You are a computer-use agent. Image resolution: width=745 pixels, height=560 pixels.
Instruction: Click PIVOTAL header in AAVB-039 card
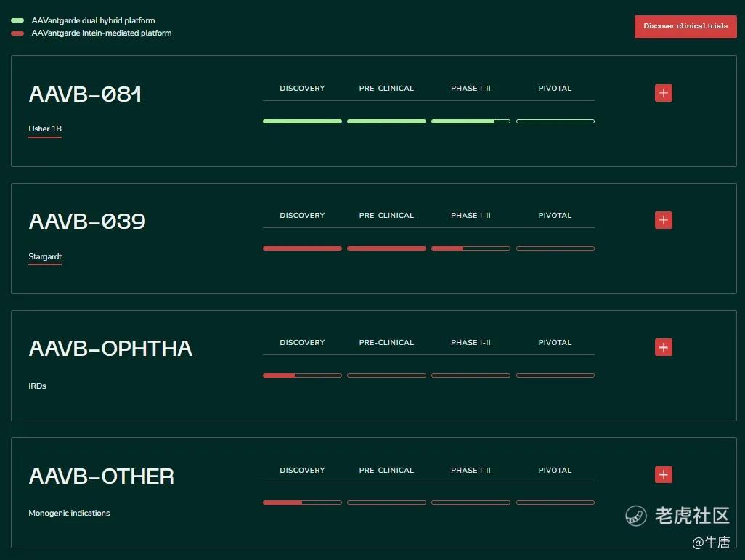point(555,215)
